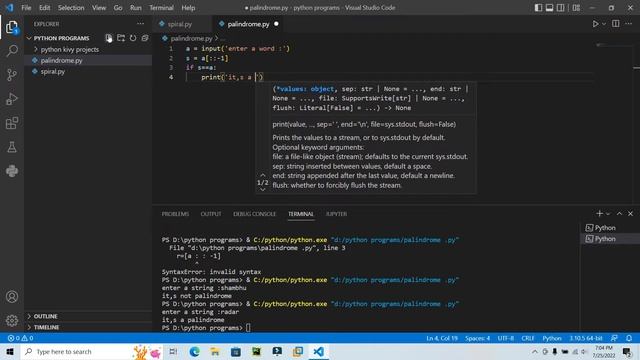Click New File icon in Explorer
The height and width of the screenshot is (360, 640).
[109, 38]
